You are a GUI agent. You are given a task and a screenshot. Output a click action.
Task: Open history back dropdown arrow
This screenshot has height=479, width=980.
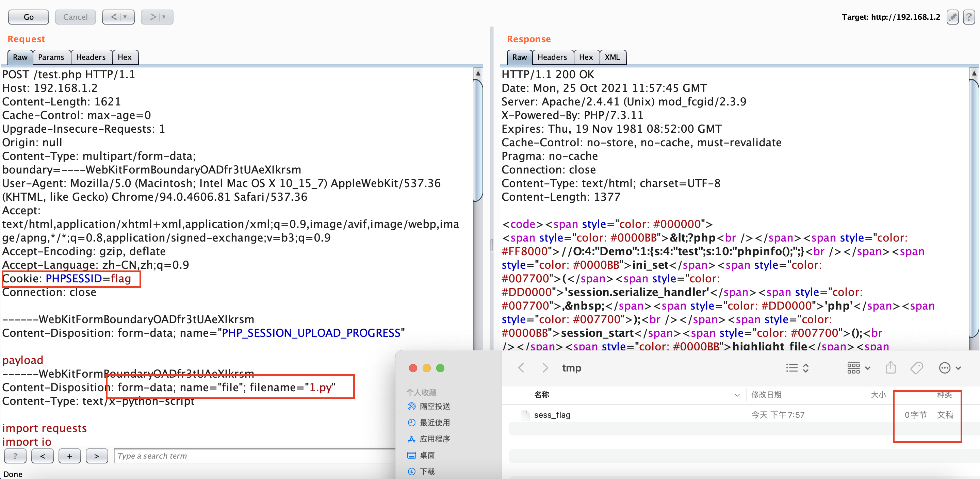point(125,17)
